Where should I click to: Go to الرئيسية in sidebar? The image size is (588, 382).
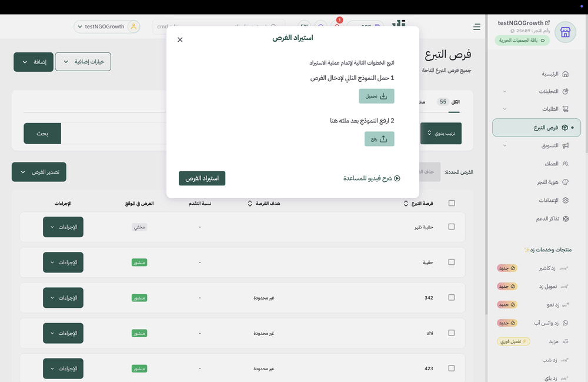[x=555, y=74]
